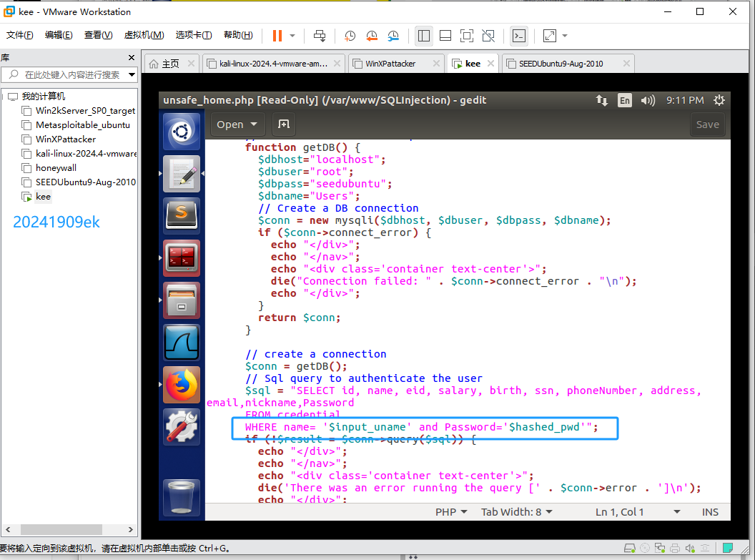Open the 查看(V) menu
This screenshot has width=755, height=560.
pos(98,34)
